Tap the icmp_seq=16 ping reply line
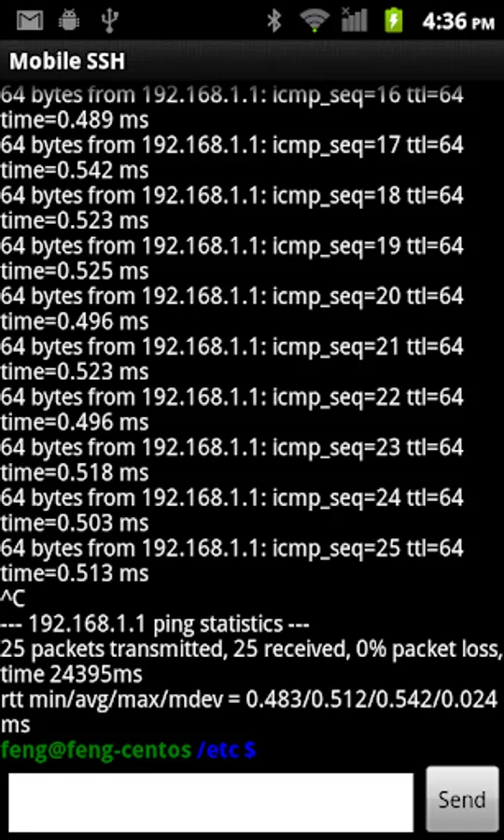The height and width of the screenshot is (840, 504). coord(231,106)
